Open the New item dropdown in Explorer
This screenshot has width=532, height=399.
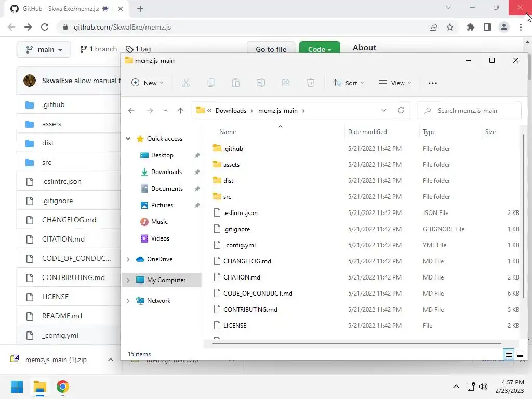(x=148, y=83)
